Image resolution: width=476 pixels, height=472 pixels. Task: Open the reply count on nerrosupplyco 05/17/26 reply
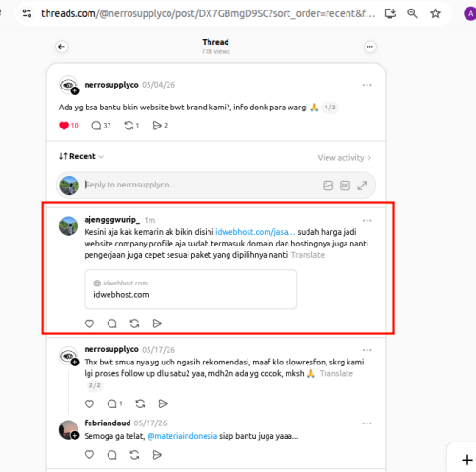click(x=114, y=403)
